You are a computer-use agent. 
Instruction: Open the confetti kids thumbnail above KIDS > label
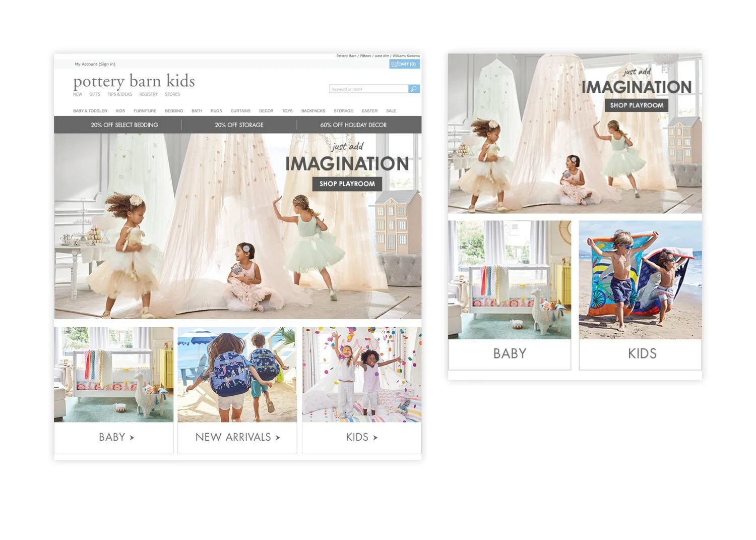pyautogui.click(x=362, y=375)
